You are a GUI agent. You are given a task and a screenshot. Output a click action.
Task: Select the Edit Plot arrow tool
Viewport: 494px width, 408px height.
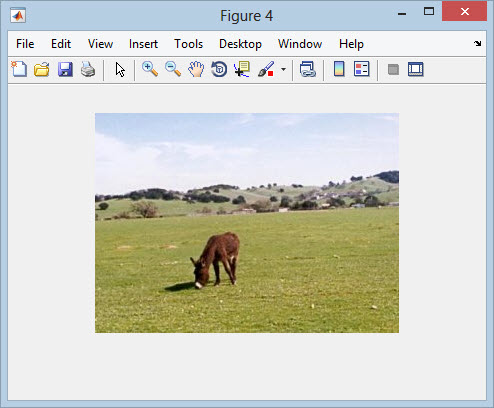(x=120, y=70)
